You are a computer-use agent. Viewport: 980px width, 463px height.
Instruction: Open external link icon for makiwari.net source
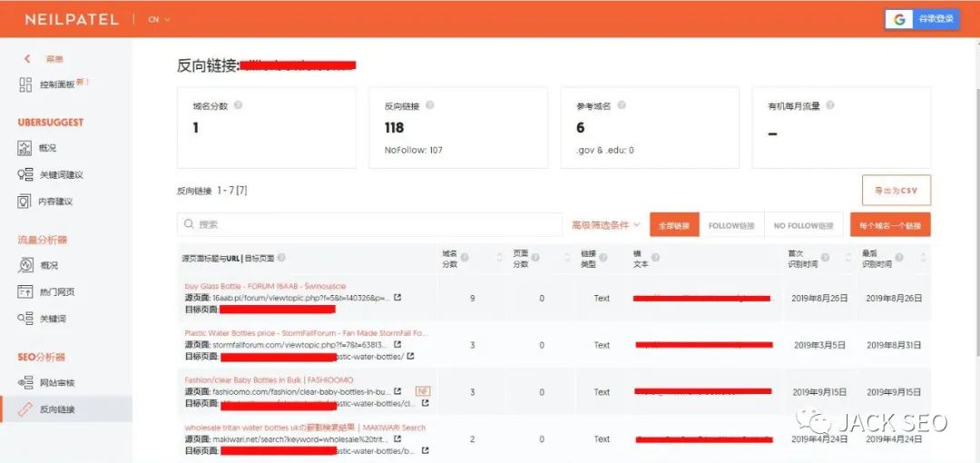[397, 439]
